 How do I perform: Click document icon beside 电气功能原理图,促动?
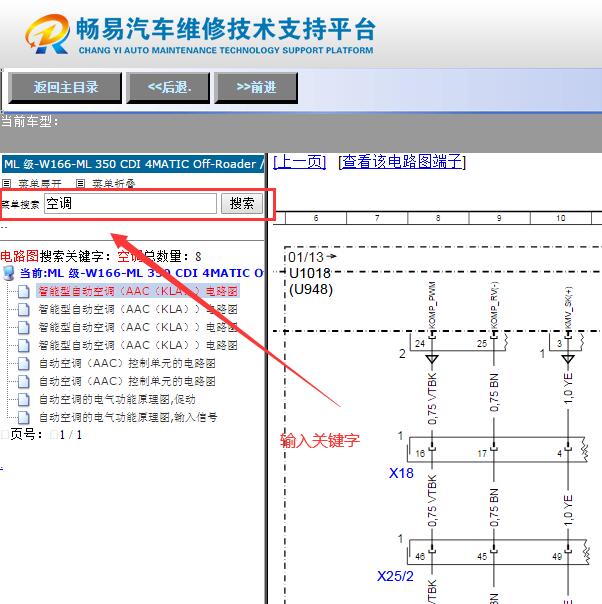23,400
